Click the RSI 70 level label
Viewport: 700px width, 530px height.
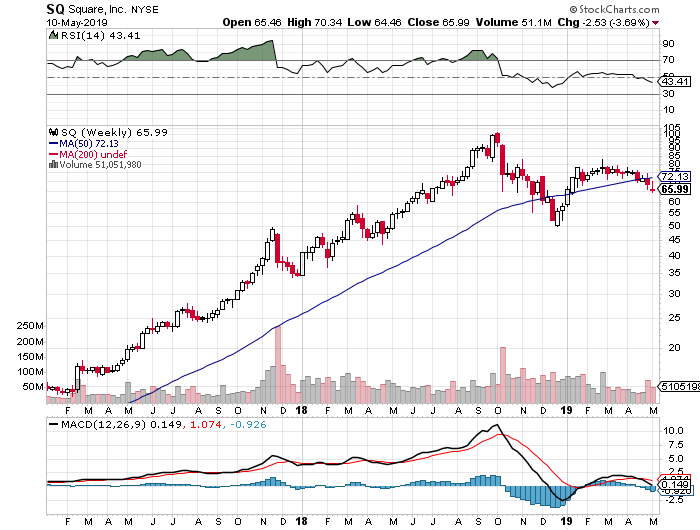pyautogui.click(x=668, y=60)
